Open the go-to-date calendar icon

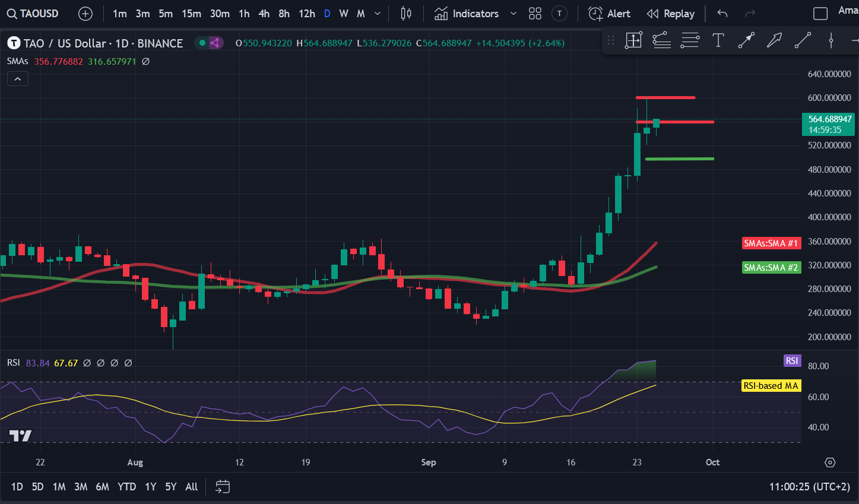tap(223, 487)
